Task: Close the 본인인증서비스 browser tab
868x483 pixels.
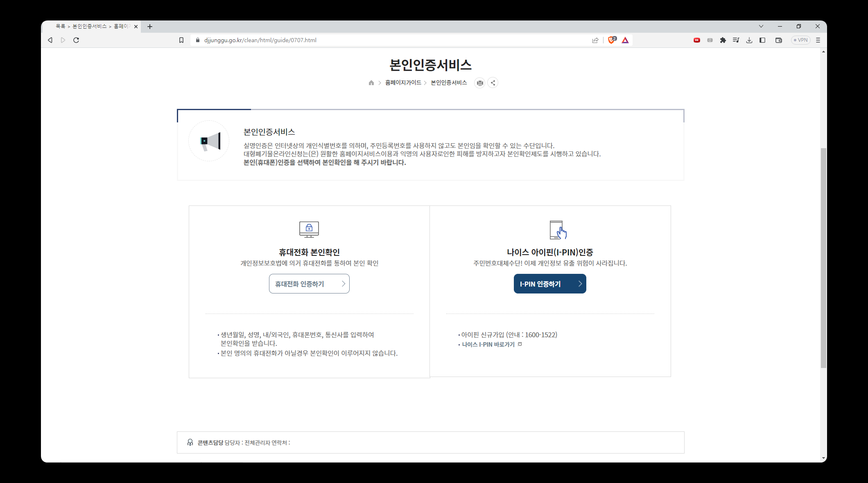Action: click(136, 27)
